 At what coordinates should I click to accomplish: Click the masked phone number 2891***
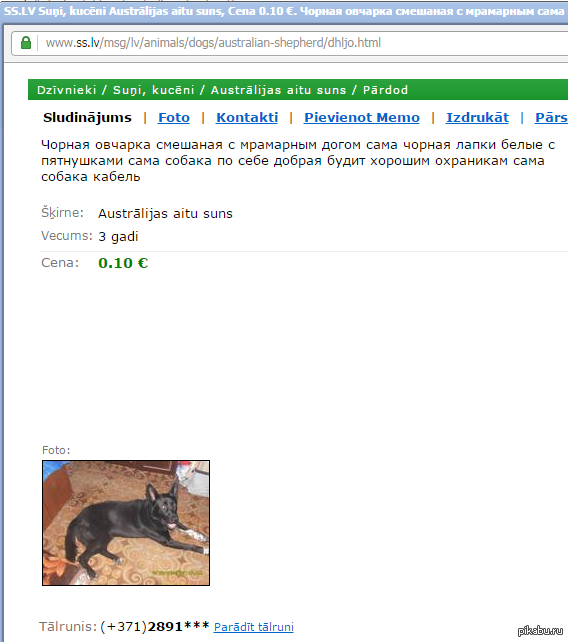coord(178,626)
